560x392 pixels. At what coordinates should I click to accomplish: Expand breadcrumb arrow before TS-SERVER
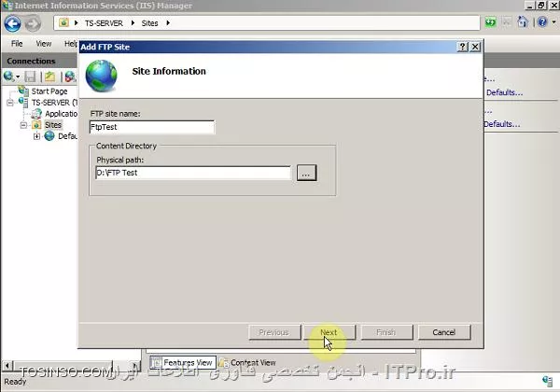pos(77,23)
